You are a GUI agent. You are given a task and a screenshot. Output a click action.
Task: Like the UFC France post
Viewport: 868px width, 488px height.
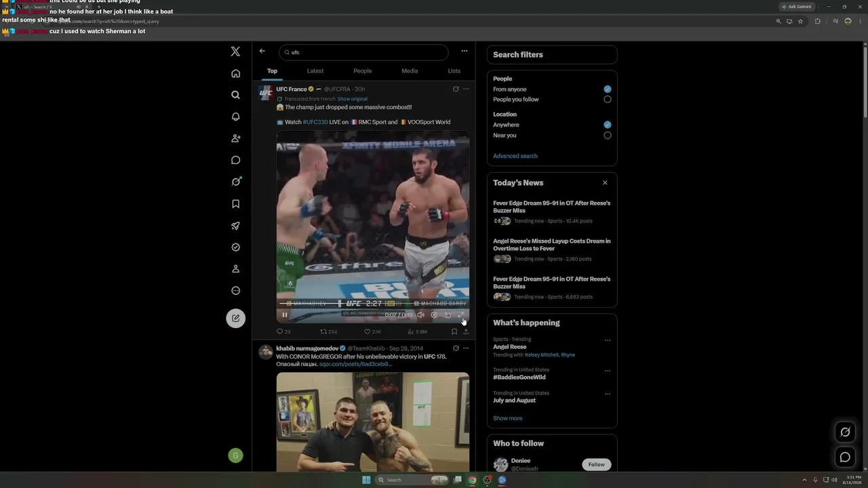click(x=372, y=331)
